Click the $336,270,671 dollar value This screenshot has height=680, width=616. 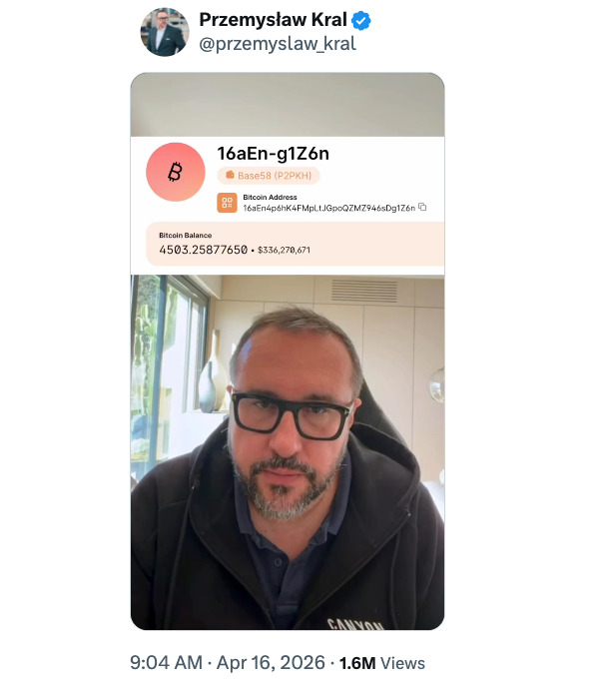[x=284, y=251]
